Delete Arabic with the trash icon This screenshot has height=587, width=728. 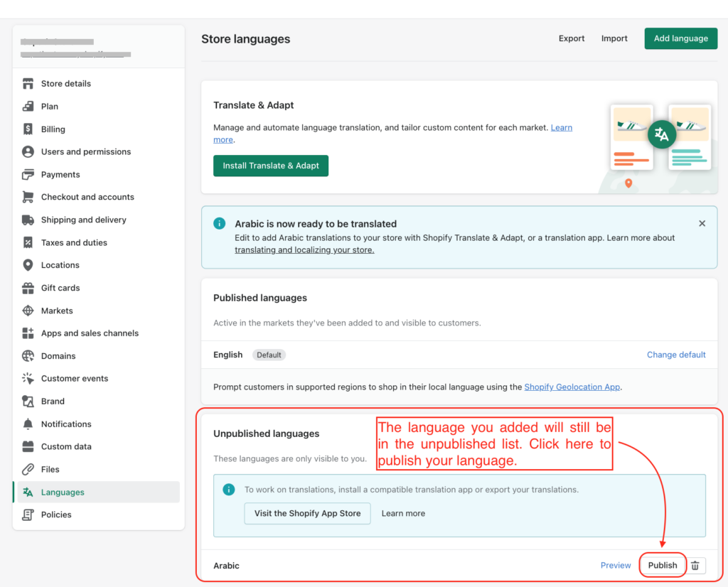[x=695, y=565]
